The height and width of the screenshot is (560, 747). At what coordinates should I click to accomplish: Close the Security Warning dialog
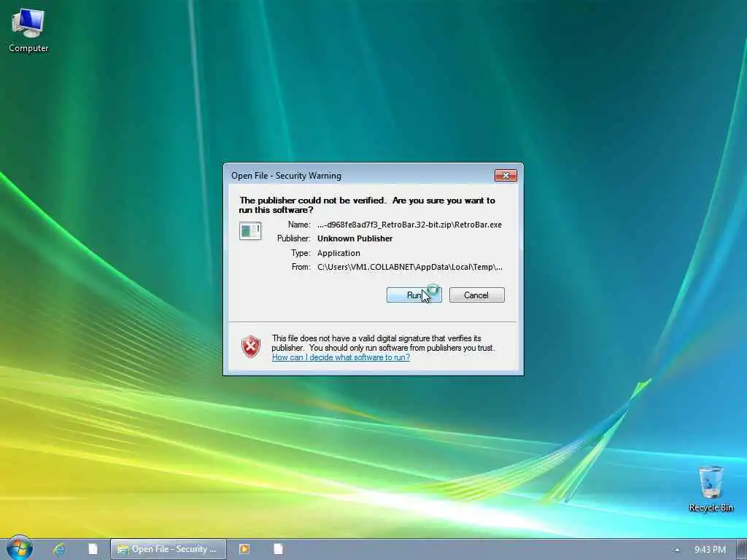point(506,176)
